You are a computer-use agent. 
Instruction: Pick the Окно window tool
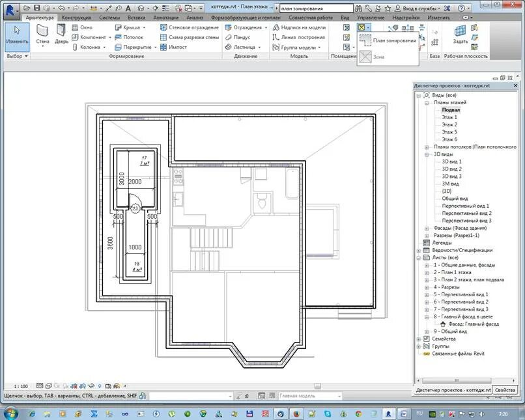pos(82,27)
